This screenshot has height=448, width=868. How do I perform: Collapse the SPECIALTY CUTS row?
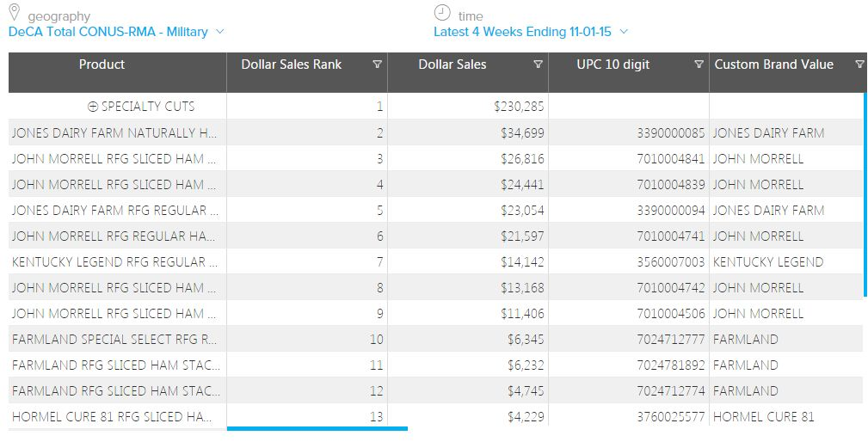(x=93, y=107)
